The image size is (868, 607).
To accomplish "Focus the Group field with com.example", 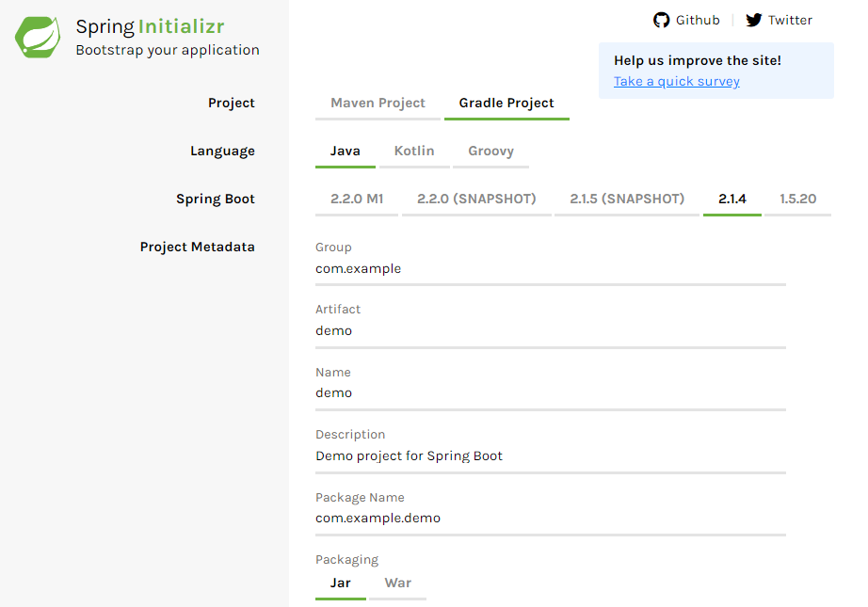I will 550,269.
